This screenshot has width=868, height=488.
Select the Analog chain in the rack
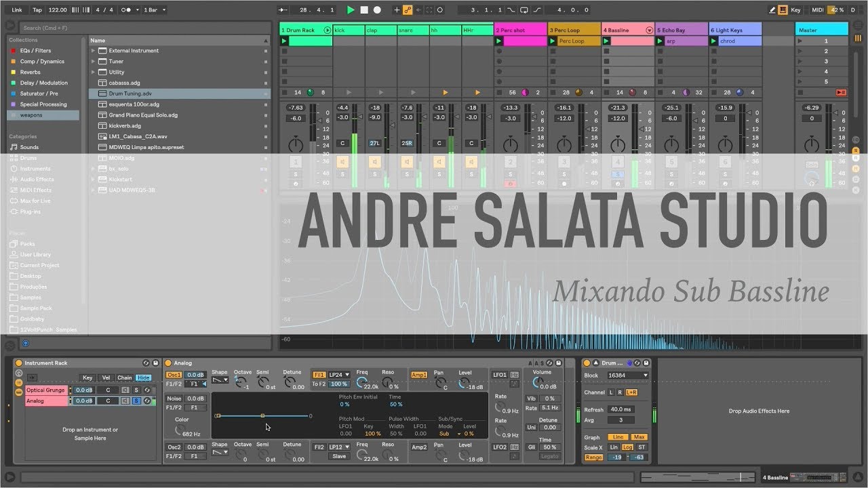[46, 401]
